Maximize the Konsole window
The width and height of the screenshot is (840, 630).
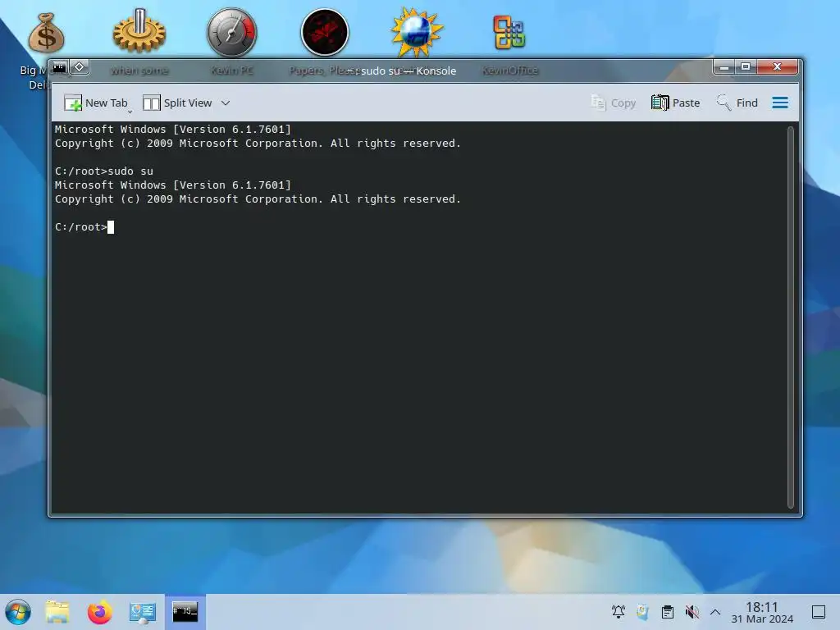[745, 67]
